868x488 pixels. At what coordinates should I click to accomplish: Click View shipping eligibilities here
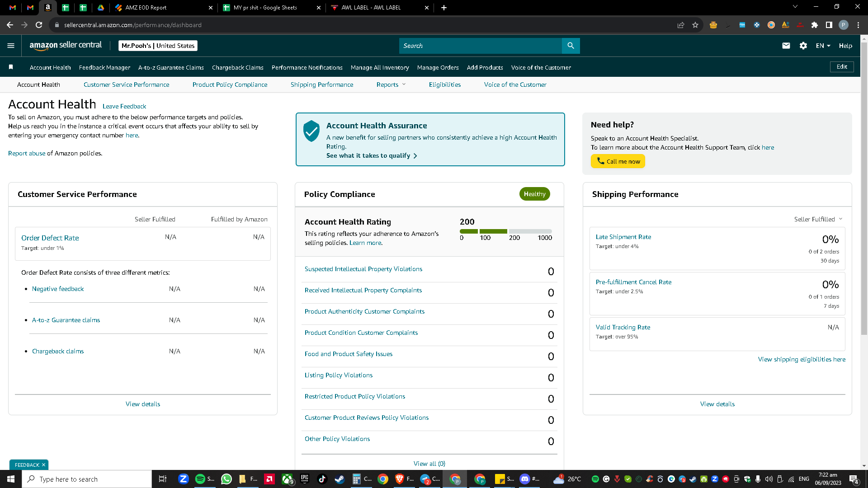tap(802, 359)
